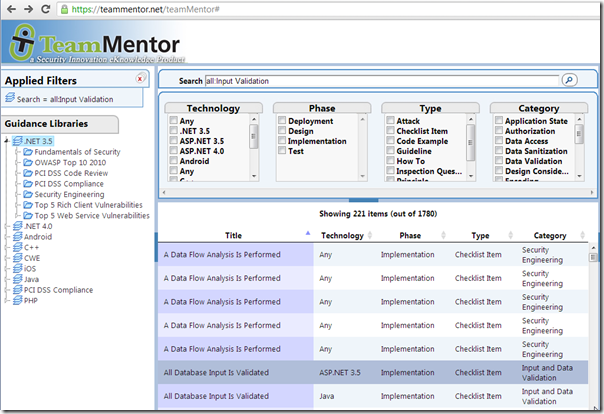Expand the Android tree node
The height and width of the screenshot is (414, 604).
(x=7, y=237)
